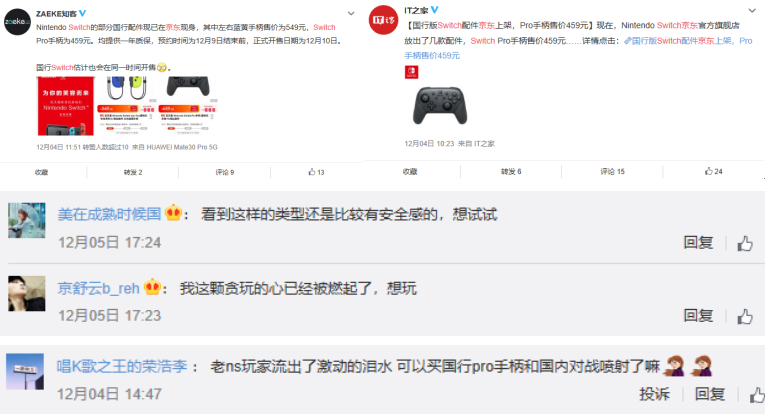The height and width of the screenshot is (414, 765).
Task: Reply to 京舒云b_reh comment
Action: coord(698,315)
